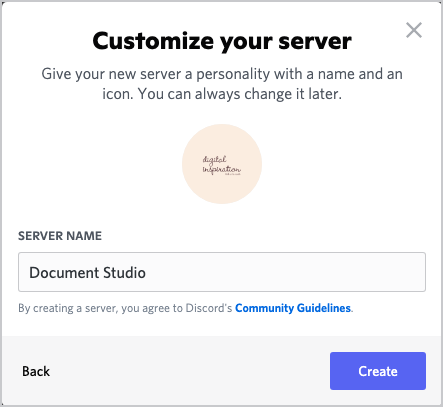Dismiss the dialog using the X icon
Screen dimensions: 443x407
[414, 30]
